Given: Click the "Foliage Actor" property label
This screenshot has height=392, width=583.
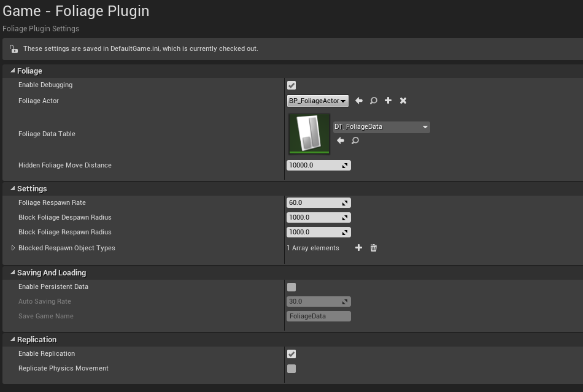Looking at the screenshot, I should (39, 101).
